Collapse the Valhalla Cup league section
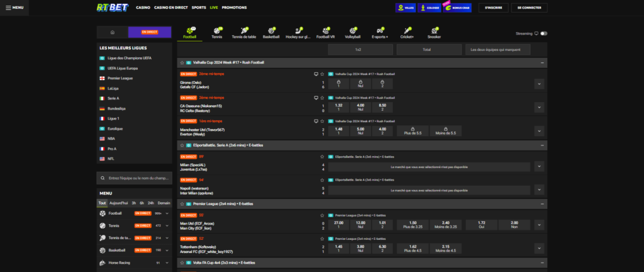The width and height of the screenshot is (644, 272). [x=542, y=63]
